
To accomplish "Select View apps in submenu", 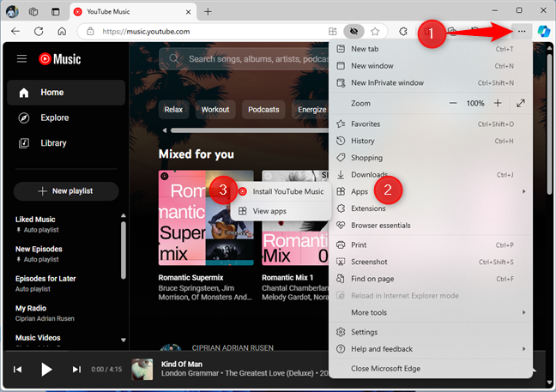I will (281, 211).
